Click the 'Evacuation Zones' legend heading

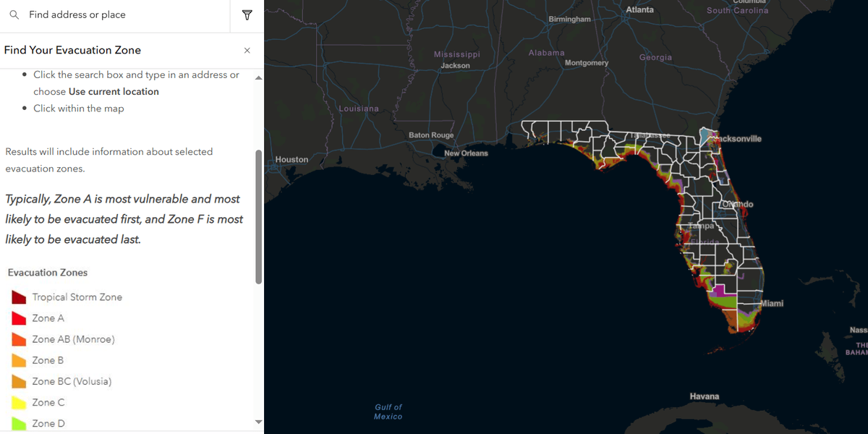(48, 273)
